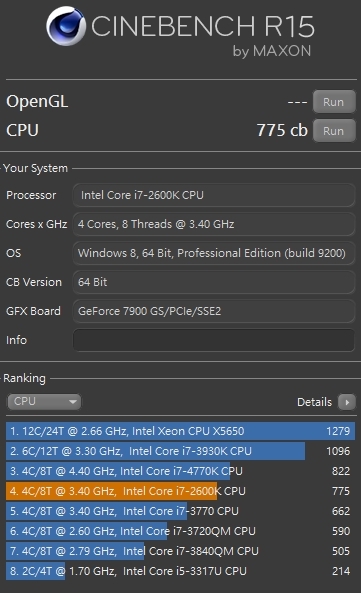Click the Details arrow icon button
Screen dimensions: 361x593
pyautogui.click(x=347, y=402)
